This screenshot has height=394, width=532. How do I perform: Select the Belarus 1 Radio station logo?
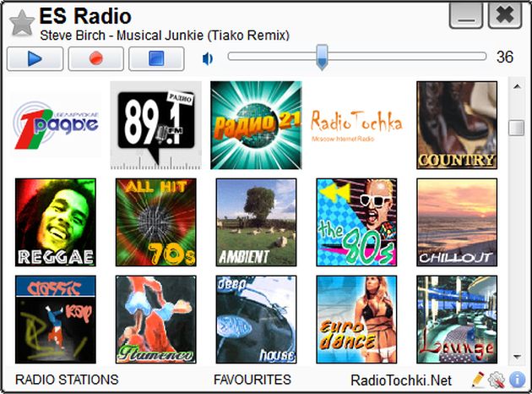coord(56,125)
